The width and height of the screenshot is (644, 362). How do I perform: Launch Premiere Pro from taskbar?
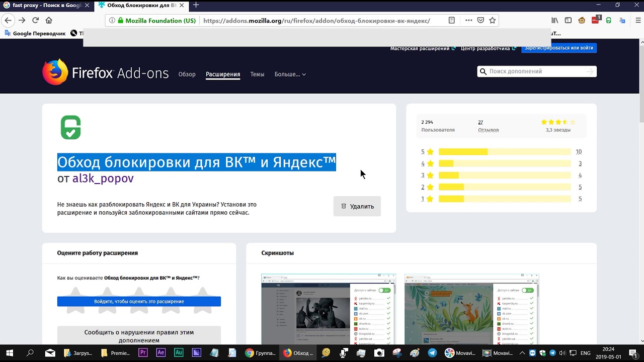142,353
